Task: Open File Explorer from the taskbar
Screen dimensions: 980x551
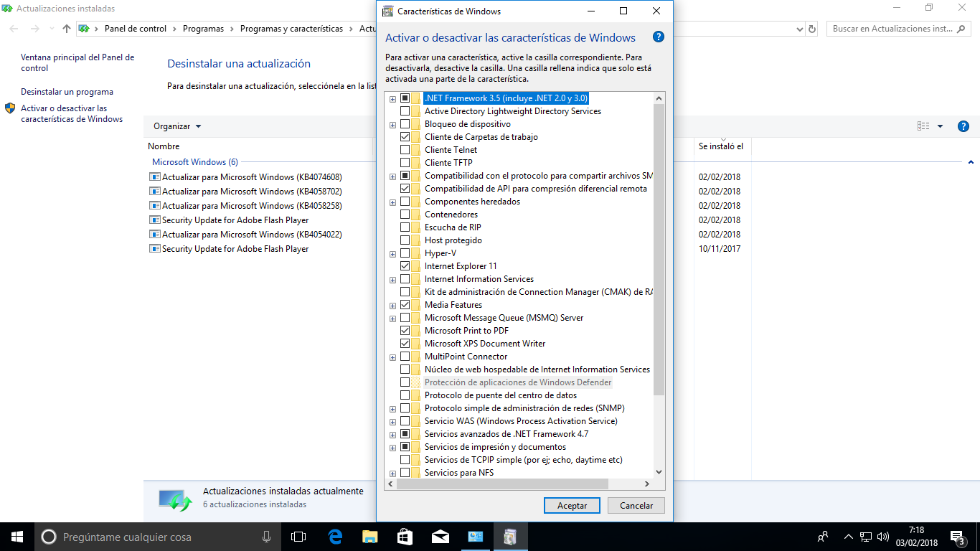Action: [370, 537]
